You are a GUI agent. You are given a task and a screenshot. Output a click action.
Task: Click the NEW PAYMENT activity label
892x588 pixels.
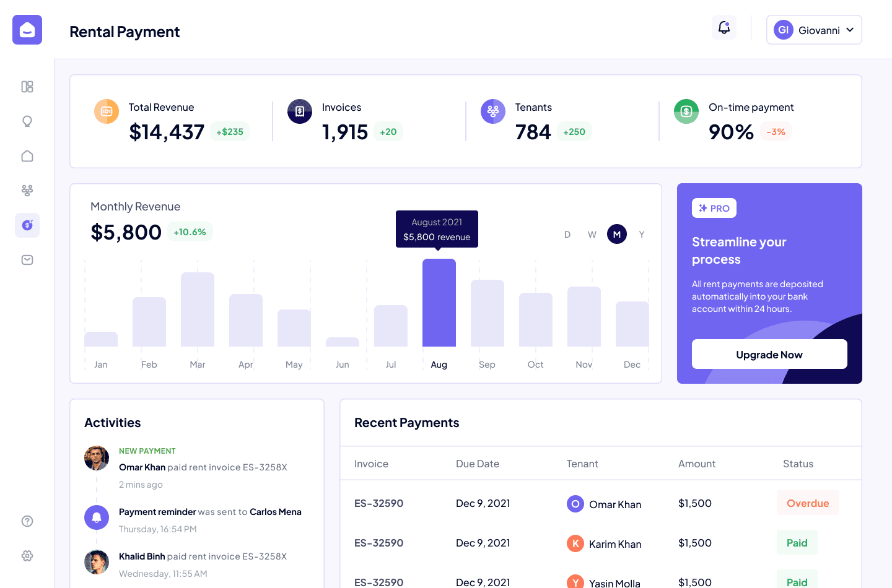(147, 451)
